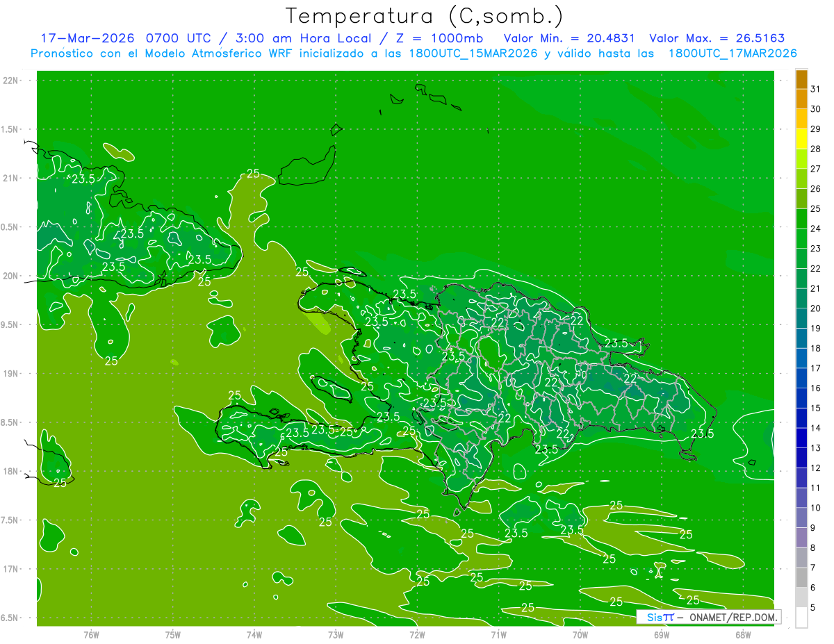Image resolution: width=834 pixels, height=644 pixels.
Task: Click the "17N" latitude axis label
Action: (x=11, y=569)
